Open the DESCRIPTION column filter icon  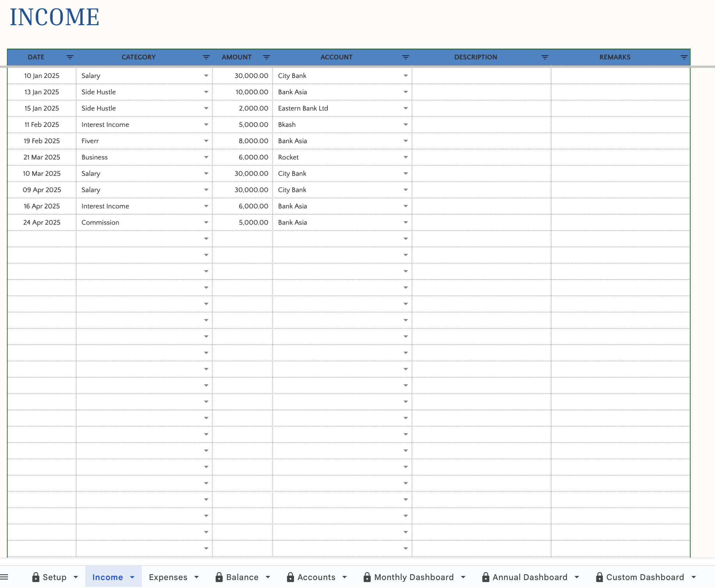coord(545,57)
